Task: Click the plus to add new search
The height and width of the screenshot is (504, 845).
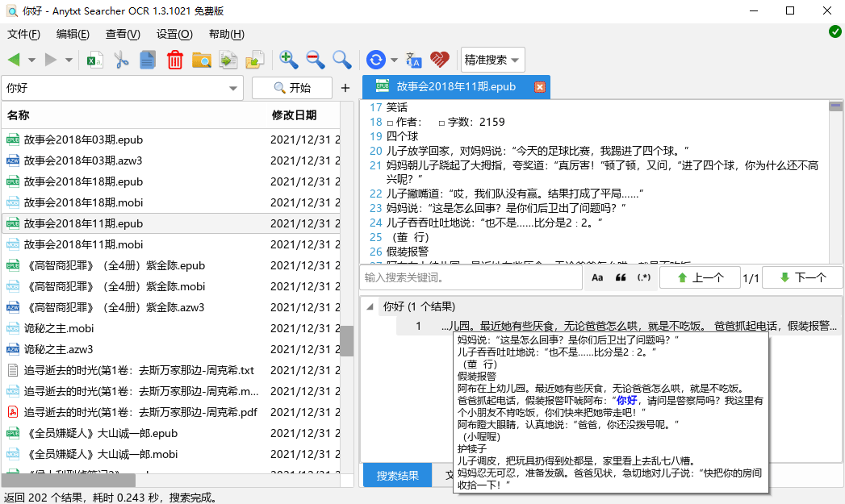Action: [345, 88]
